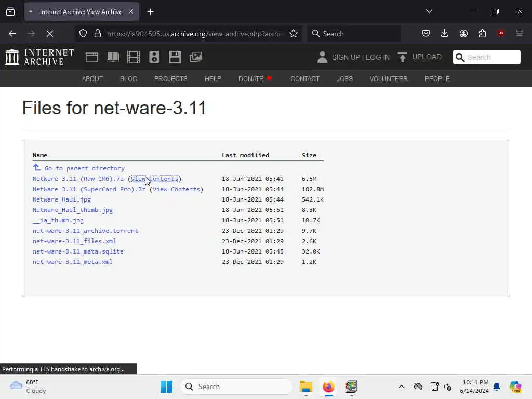Show hidden system tray icons chevron
The height and width of the screenshot is (399, 532).
(x=402, y=387)
